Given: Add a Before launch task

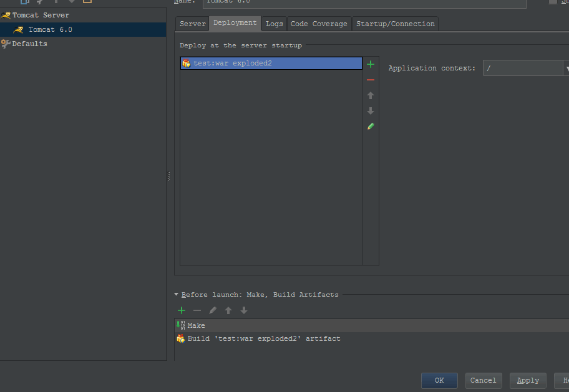Looking at the screenshot, I should click(182, 310).
